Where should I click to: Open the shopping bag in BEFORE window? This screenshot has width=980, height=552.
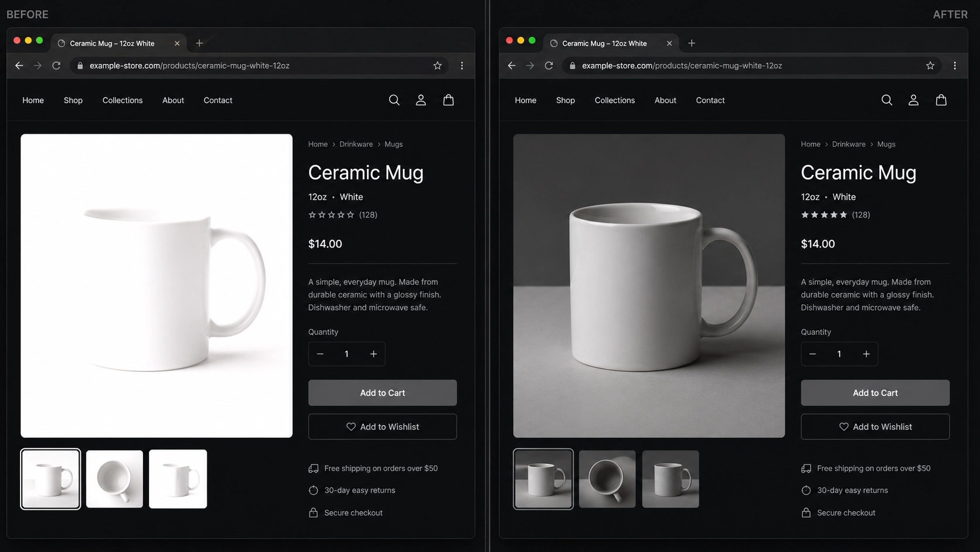point(448,100)
